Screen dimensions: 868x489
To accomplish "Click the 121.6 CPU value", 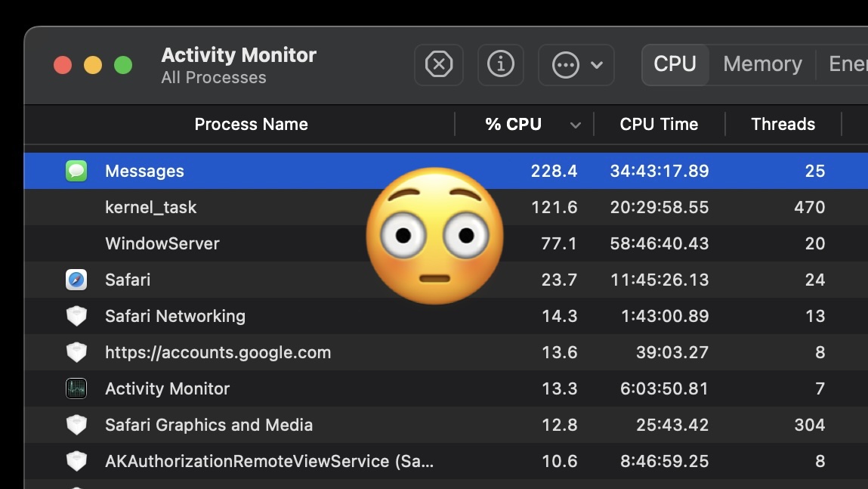I will click(x=554, y=207).
